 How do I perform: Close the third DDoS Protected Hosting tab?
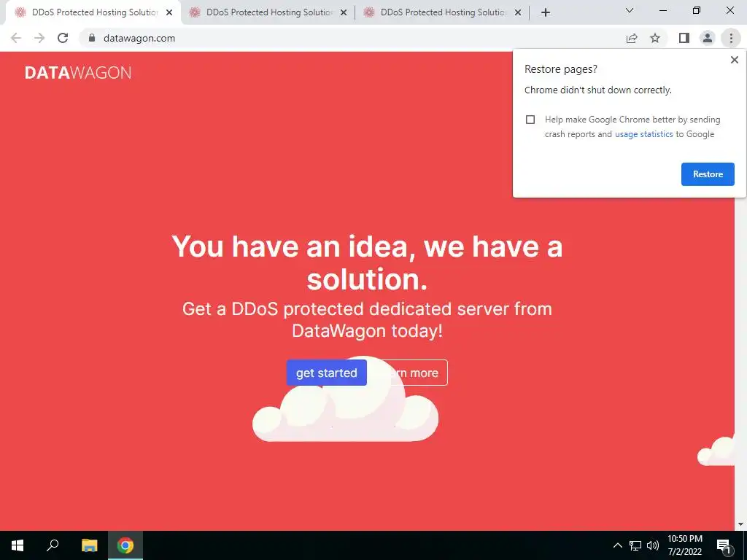pos(518,13)
